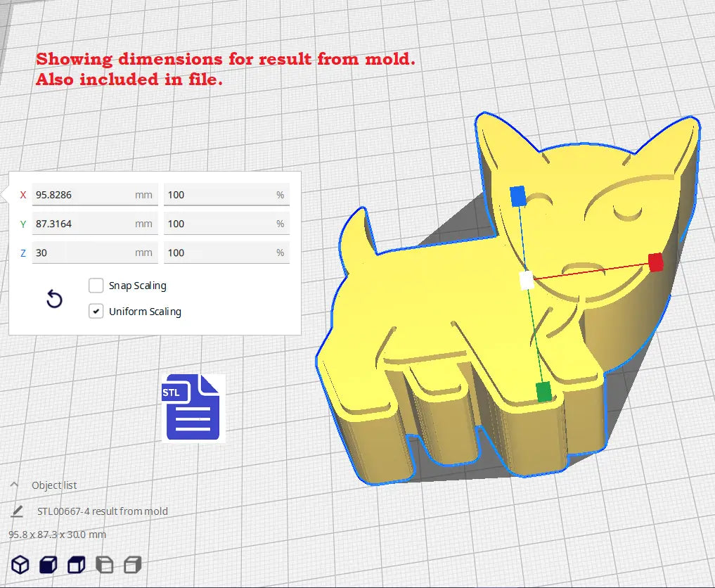The width and height of the screenshot is (715, 588).
Task: Select STL00667-4 result from mold in list
Action: pos(102,511)
